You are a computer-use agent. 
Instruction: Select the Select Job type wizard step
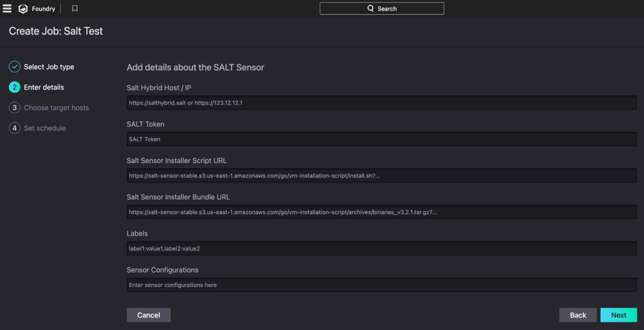coord(49,66)
